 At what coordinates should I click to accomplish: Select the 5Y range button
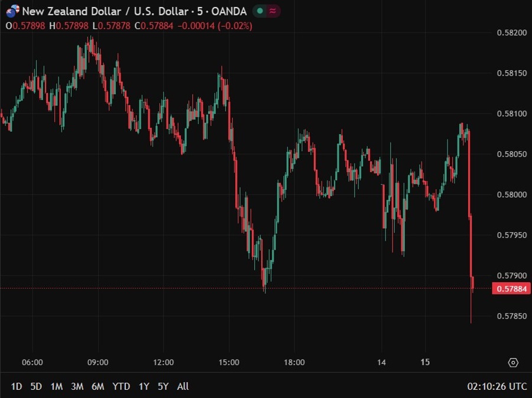coord(163,386)
